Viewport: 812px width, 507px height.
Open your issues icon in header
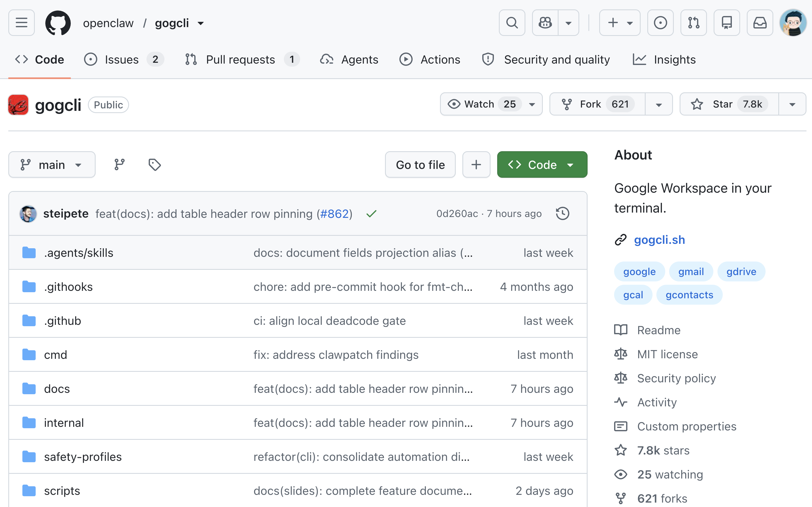660,23
